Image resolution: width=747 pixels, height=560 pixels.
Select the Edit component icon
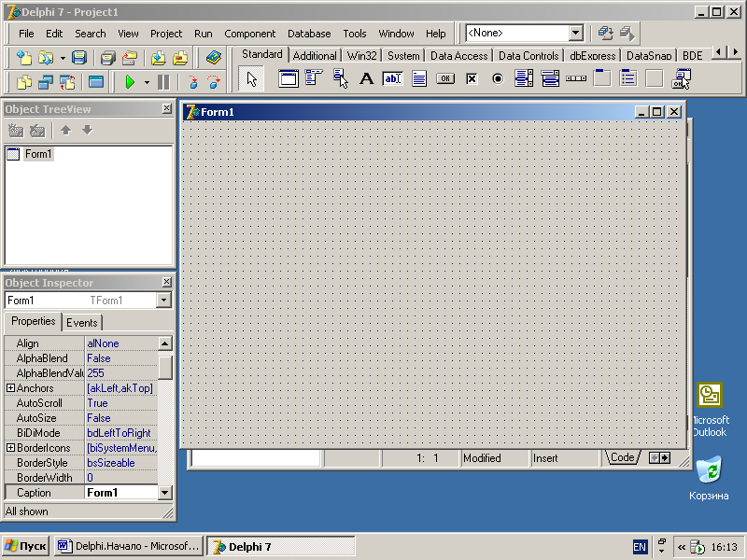(x=392, y=78)
